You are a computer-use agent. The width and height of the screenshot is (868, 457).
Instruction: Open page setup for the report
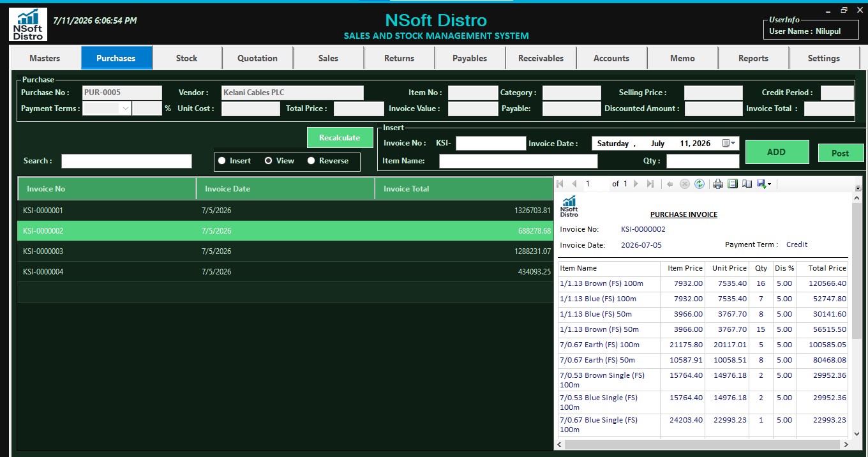point(747,184)
